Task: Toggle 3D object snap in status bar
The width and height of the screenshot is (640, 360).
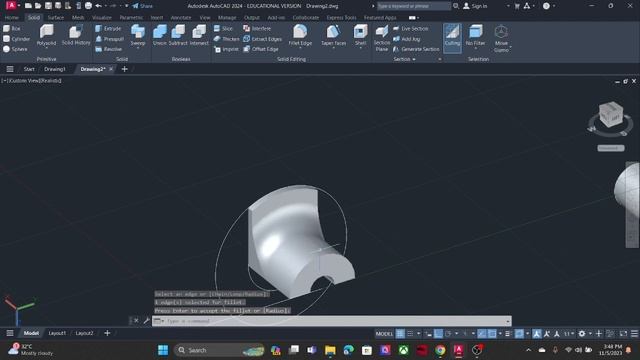Action: click(x=519, y=333)
